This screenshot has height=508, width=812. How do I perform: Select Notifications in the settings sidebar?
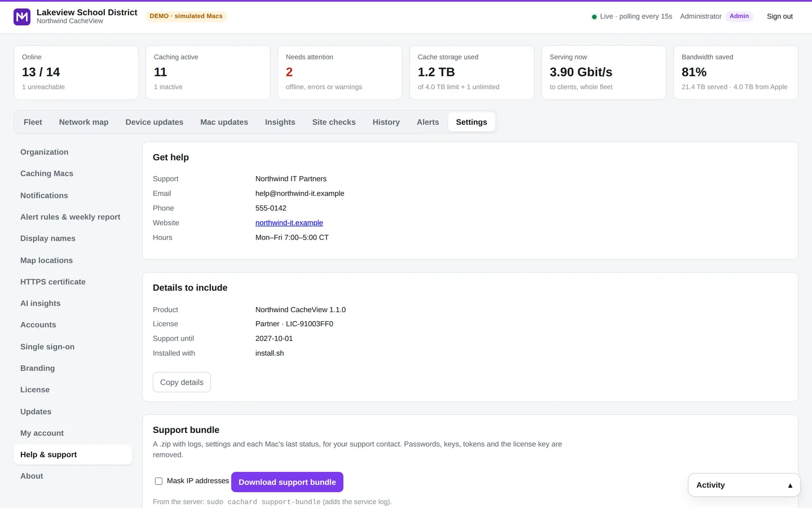(73, 195)
